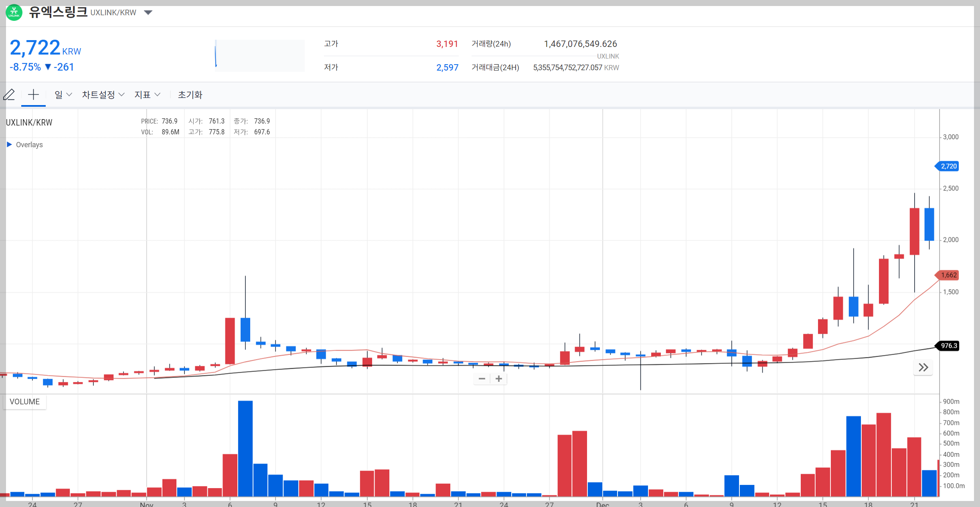Jump to latest with double-arrow button
This screenshot has width=980, height=507.
pos(923,367)
